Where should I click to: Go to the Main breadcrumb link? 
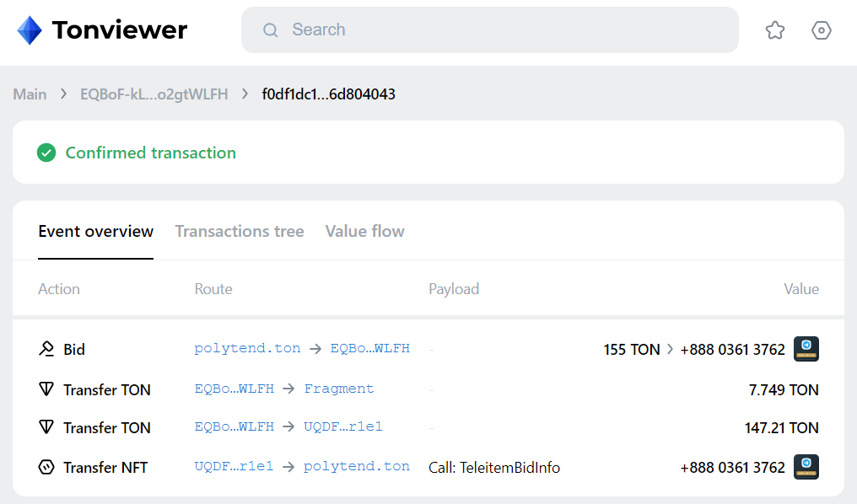(x=30, y=94)
